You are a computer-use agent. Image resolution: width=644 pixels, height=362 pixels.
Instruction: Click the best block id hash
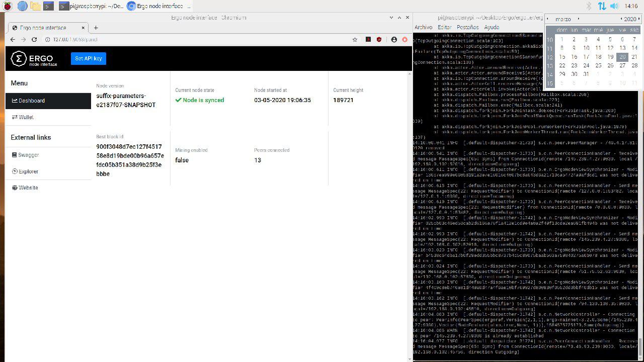point(130,160)
